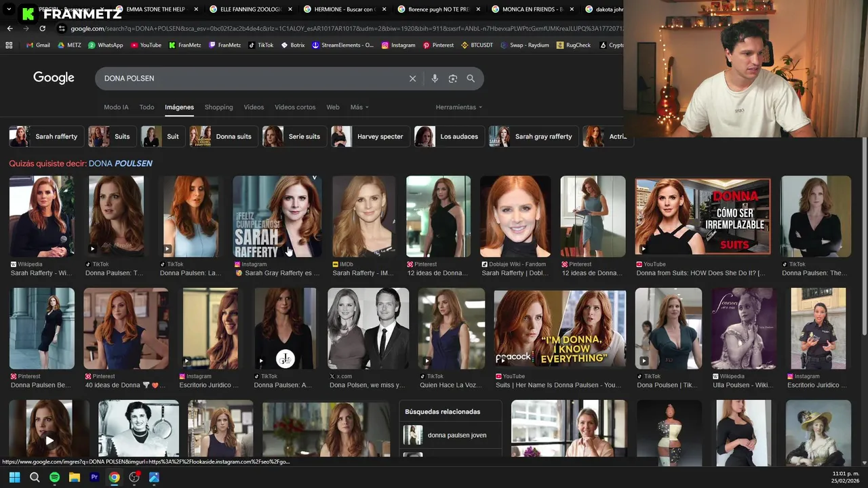Screen dimensions: 868x488
Task: Switch to the Shopping tab
Action: pyautogui.click(x=218, y=107)
